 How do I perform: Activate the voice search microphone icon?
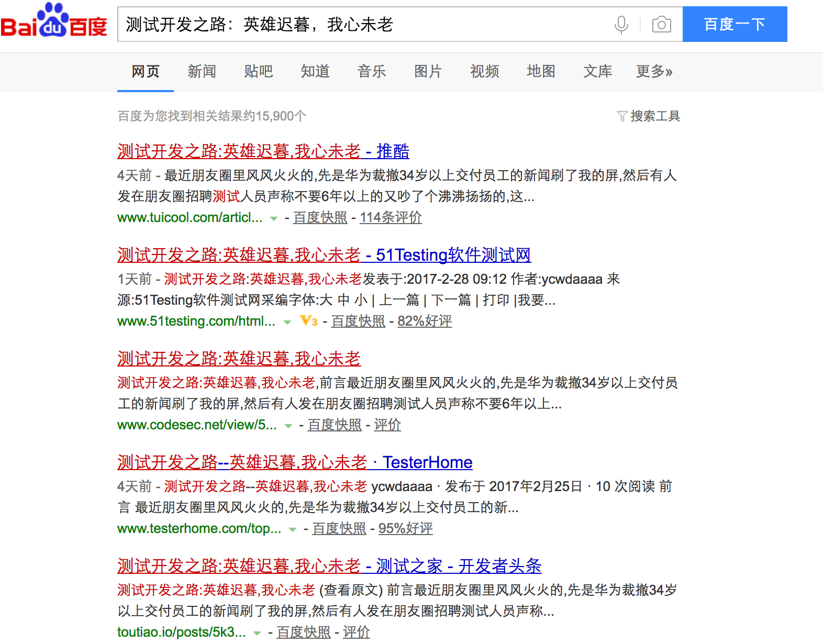[x=621, y=25]
